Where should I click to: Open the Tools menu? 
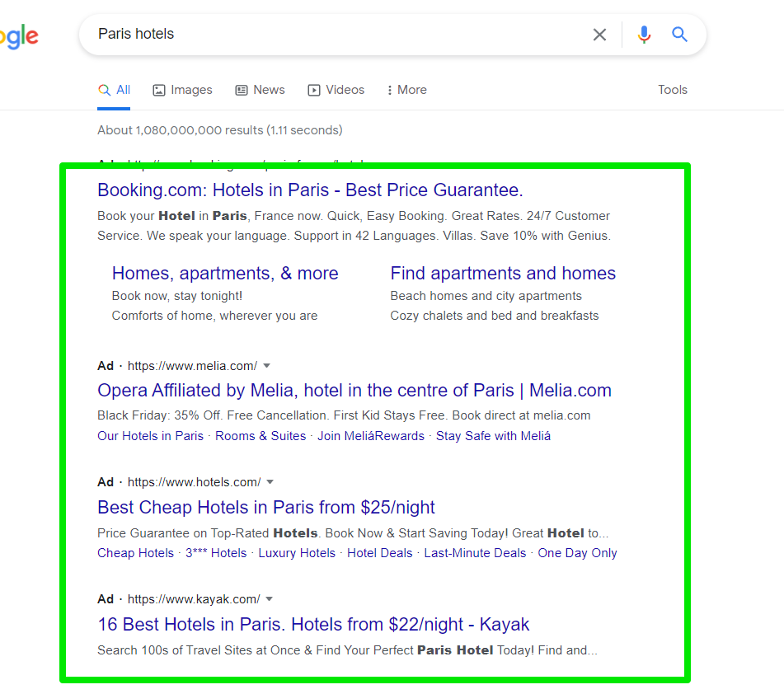click(673, 90)
